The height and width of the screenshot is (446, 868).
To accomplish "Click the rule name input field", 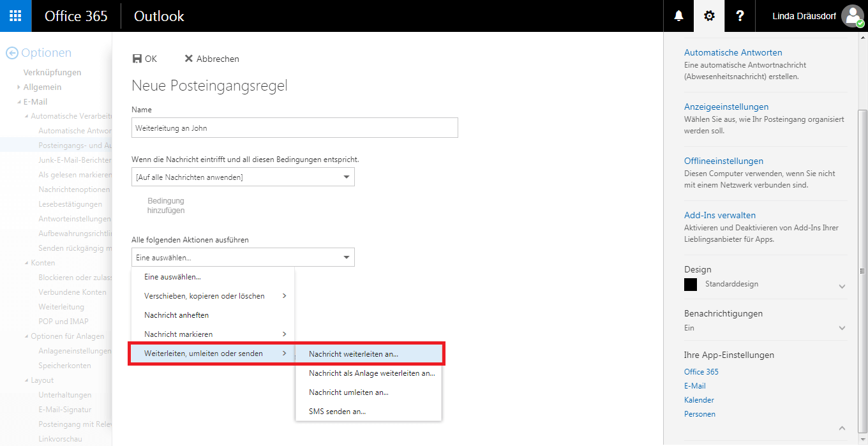I will coord(294,128).
